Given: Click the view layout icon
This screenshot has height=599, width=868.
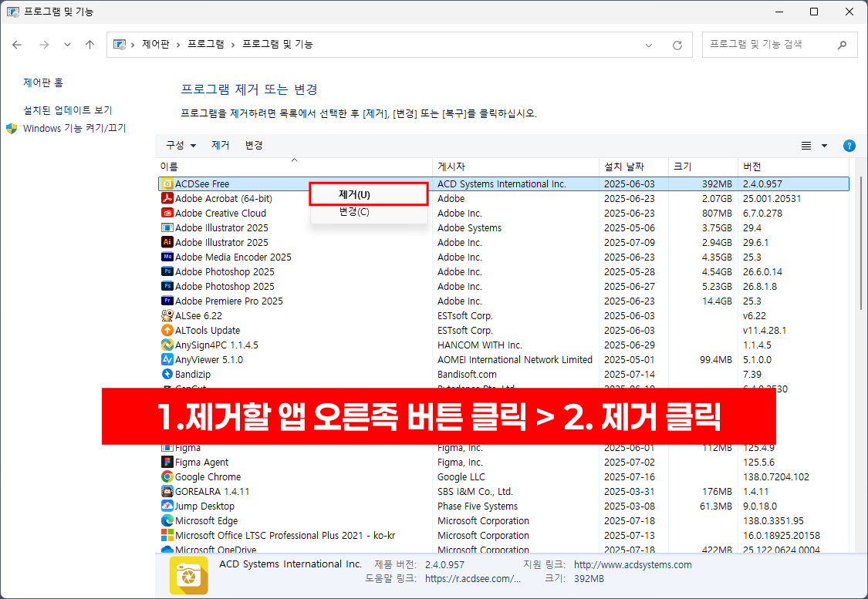Looking at the screenshot, I should 806,146.
